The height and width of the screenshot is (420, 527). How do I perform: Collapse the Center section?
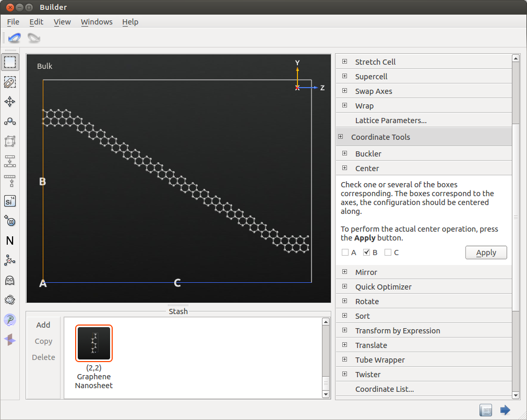pos(345,168)
